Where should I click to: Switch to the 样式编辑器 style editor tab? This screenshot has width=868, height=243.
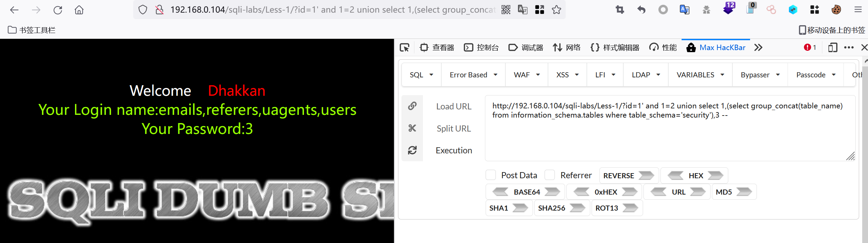615,48
